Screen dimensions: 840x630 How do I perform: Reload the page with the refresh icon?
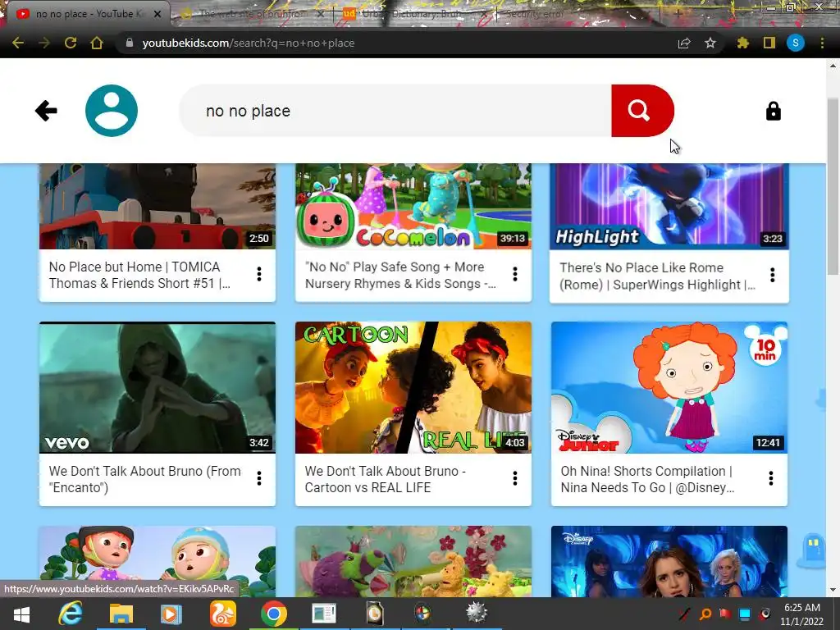click(x=71, y=43)
